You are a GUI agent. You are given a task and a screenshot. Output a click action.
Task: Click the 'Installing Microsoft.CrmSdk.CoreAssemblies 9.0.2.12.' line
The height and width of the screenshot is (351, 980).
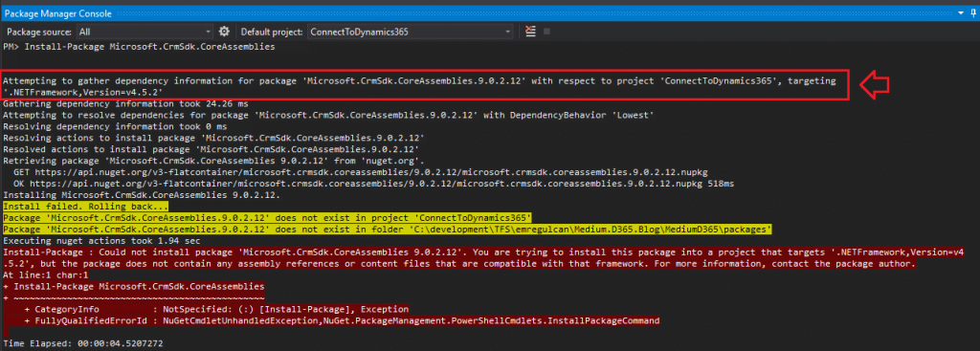142,195
